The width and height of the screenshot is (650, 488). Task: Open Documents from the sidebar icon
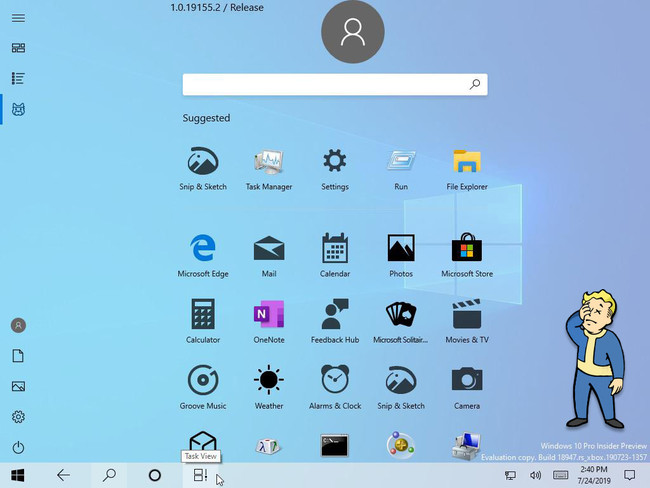18,356
